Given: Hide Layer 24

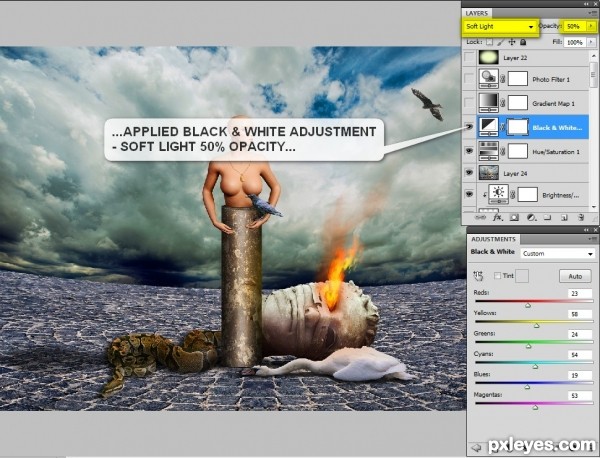Looking at the screenshot, I should pos(469,173).
